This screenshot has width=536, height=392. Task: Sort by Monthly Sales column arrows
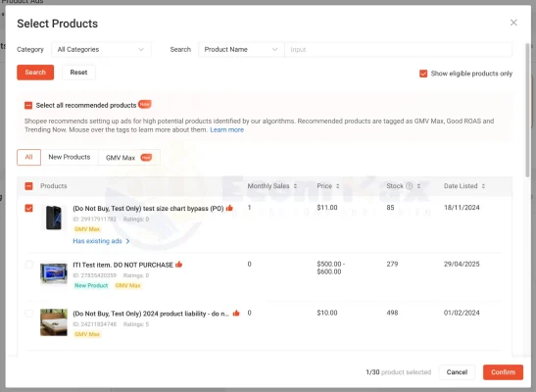coord(295,186)
